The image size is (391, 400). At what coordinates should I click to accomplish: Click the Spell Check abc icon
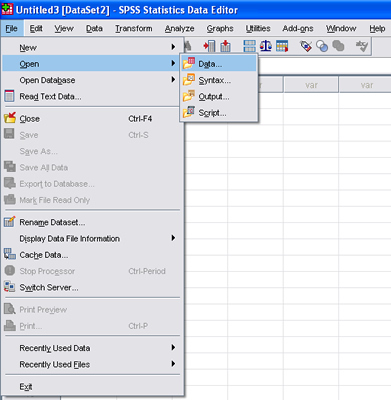(x=362, y=46)
